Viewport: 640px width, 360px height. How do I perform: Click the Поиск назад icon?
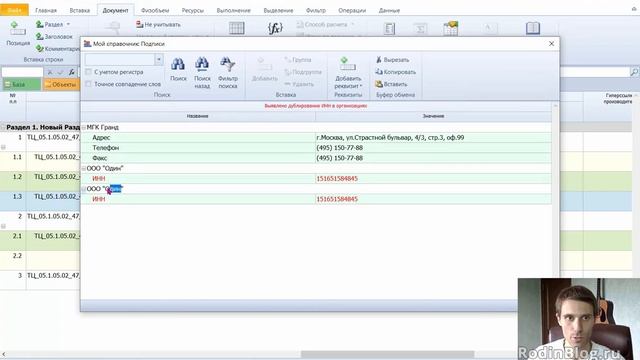tap(202, 64)
